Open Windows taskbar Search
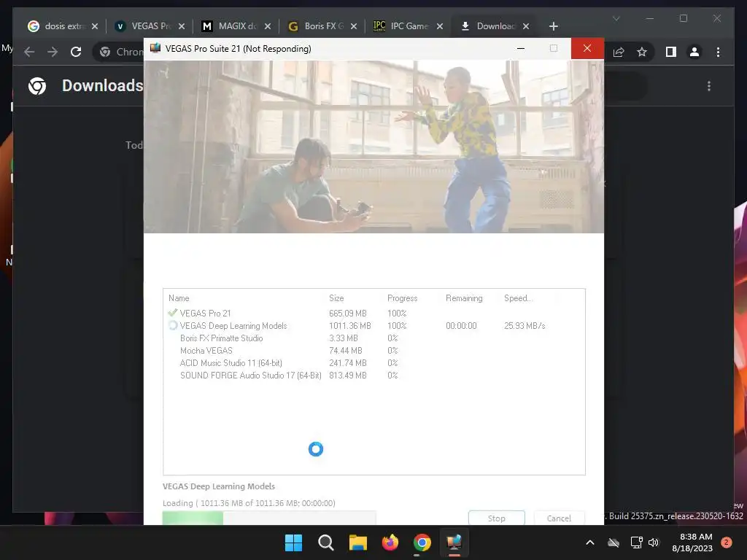The height and width of the screenshot is (560, 747). (x=326, y=542)
